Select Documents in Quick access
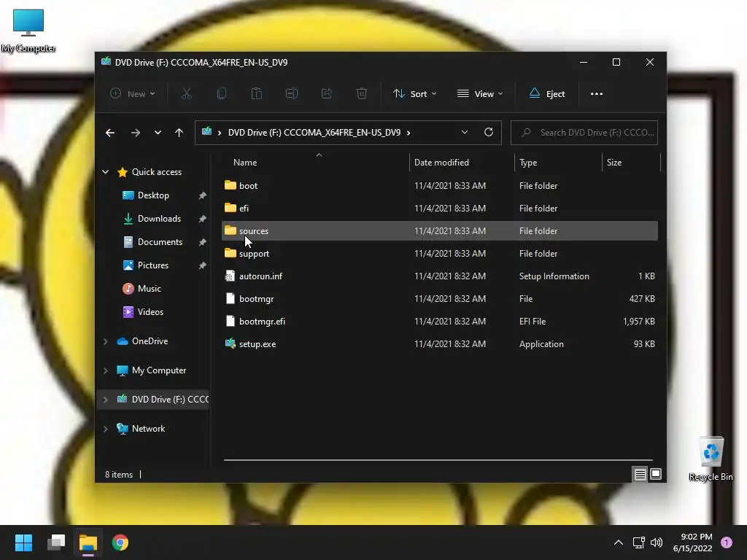 160,242
